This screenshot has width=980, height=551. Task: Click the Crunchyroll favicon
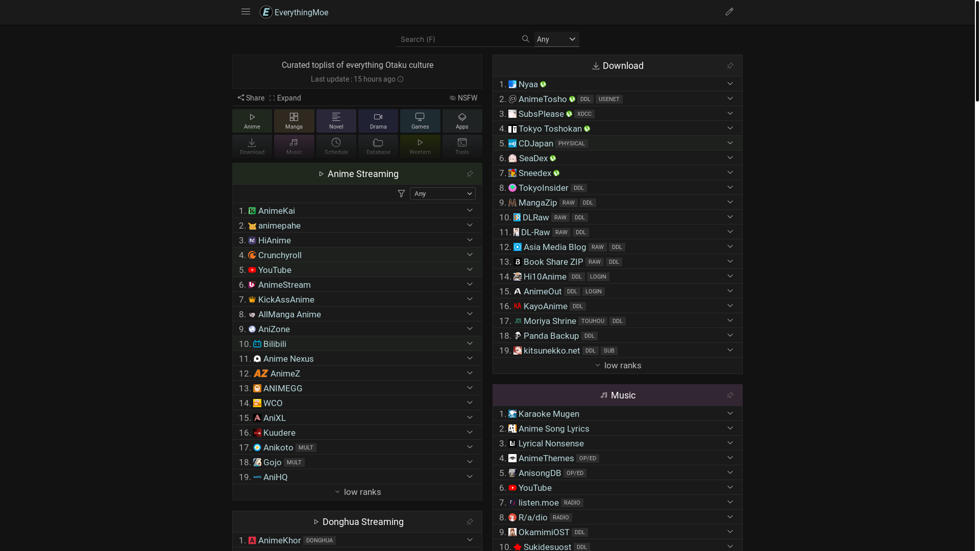tap(252, 255)
